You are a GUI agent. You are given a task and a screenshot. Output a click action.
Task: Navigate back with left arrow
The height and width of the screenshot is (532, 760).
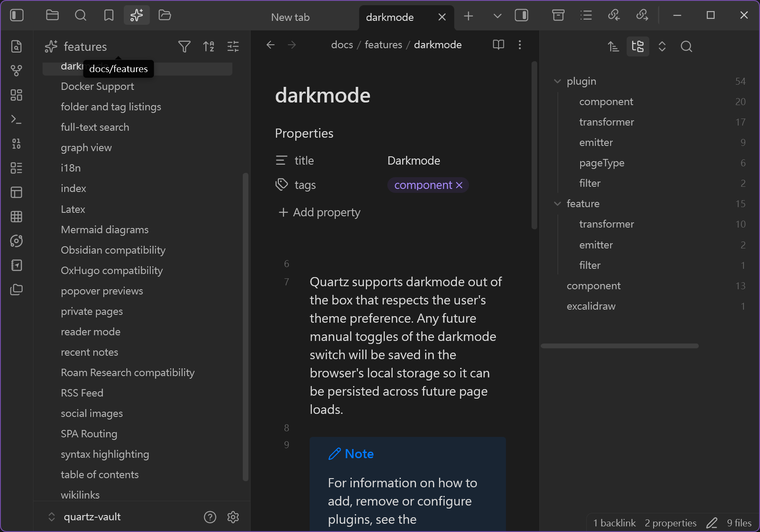point(271,45)
